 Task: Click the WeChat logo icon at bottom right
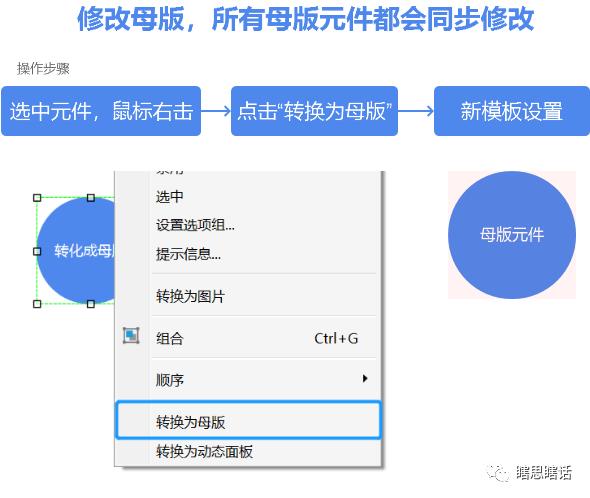498,473
